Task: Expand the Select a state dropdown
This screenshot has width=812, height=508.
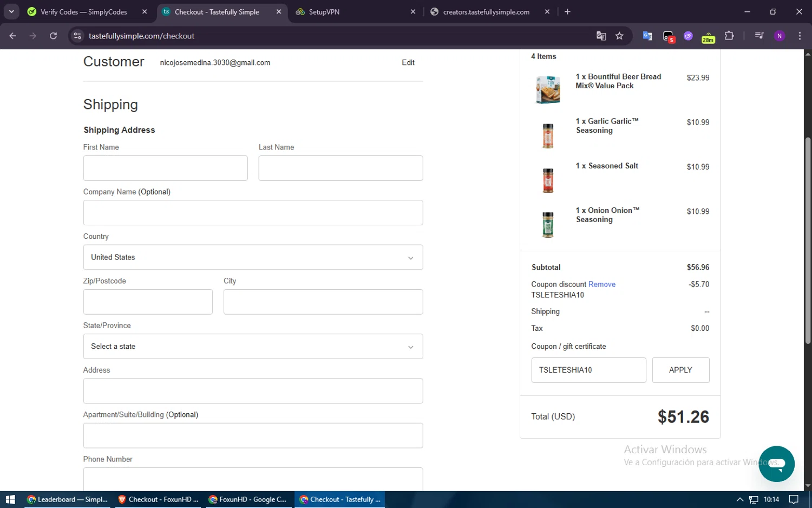Action: (253, 347)
